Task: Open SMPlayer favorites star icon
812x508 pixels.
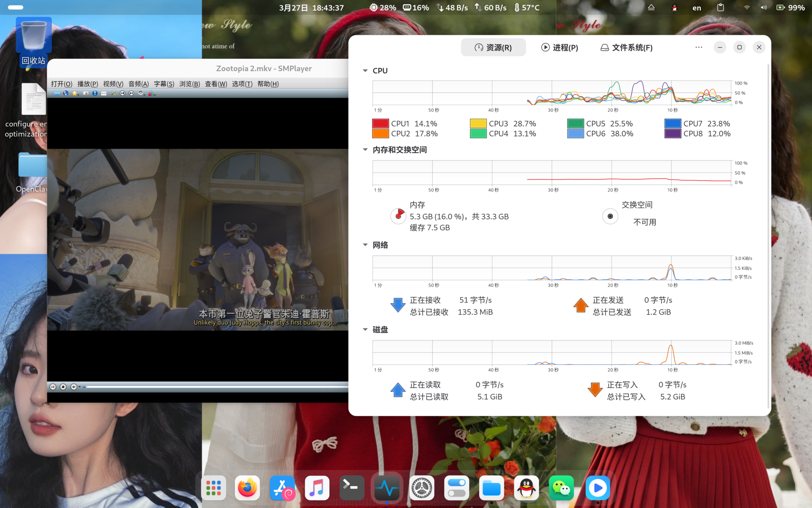Action: click(74, 93)
